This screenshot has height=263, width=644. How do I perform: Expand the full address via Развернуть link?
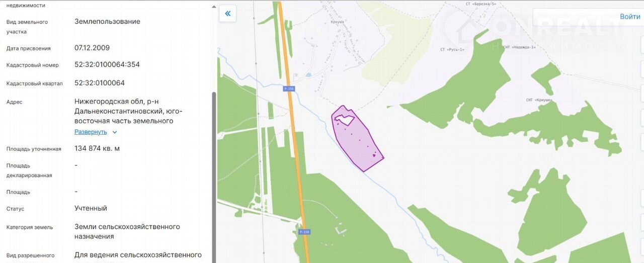tap(91, 132)
